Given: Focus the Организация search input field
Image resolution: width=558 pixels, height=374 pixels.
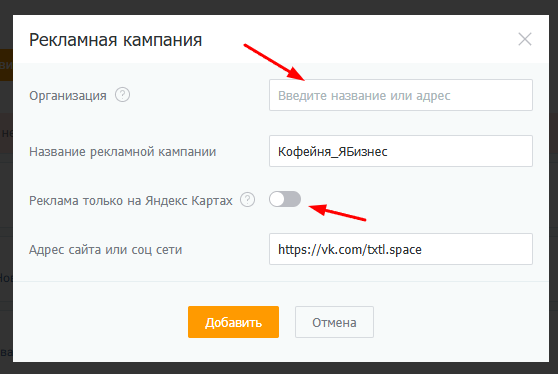Looking at the screenshot, I should click(401, 95).
